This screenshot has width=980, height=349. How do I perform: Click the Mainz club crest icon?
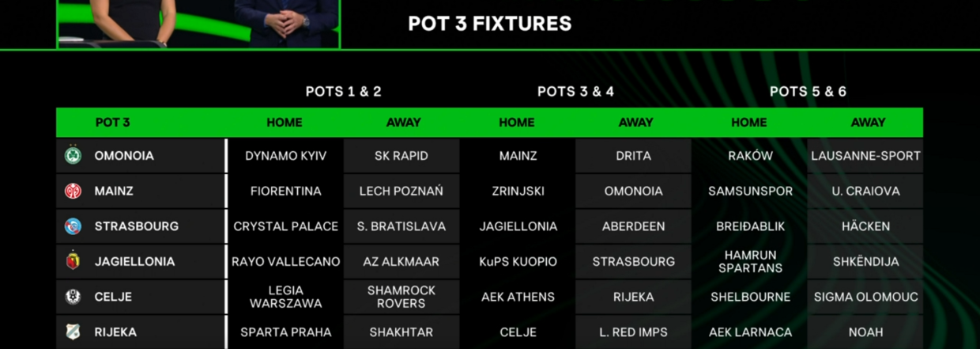[73, 191]
